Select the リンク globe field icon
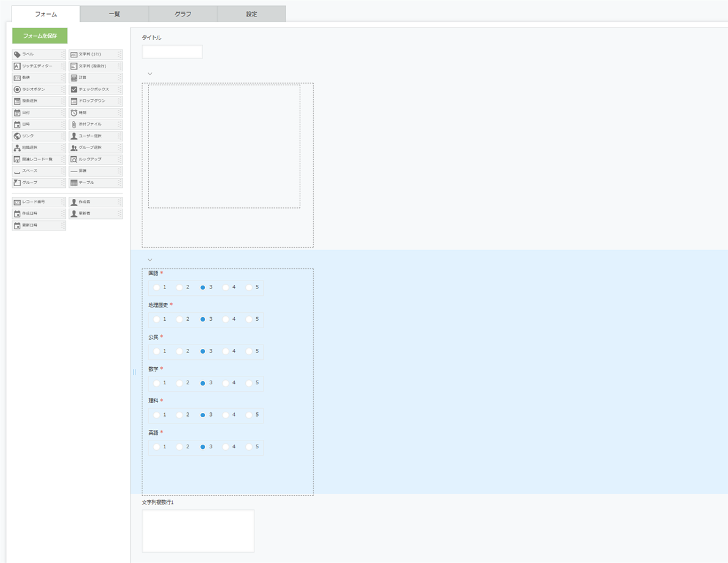728x563 pixels. coord(17,136)
